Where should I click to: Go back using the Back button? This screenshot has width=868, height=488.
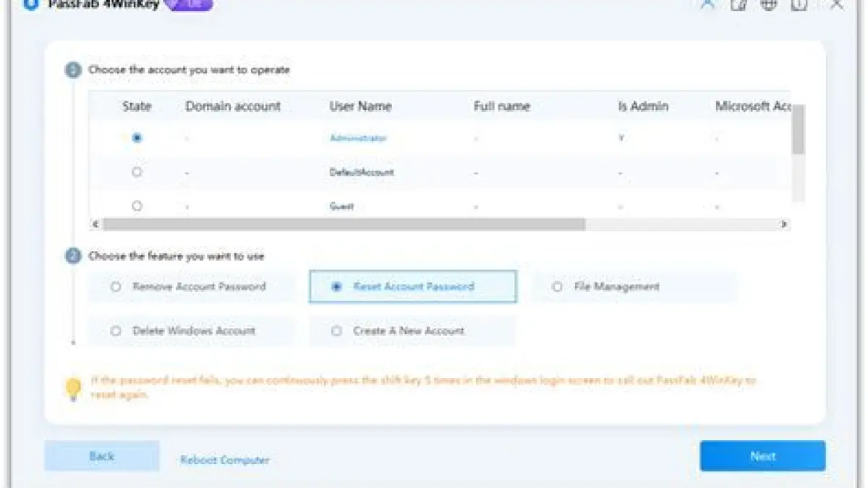click(x=102, y=456)
